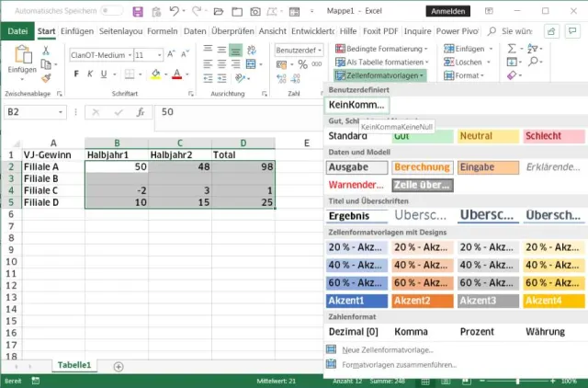Toggle the Automatisches Speichern switch

[x=110, y=12]
